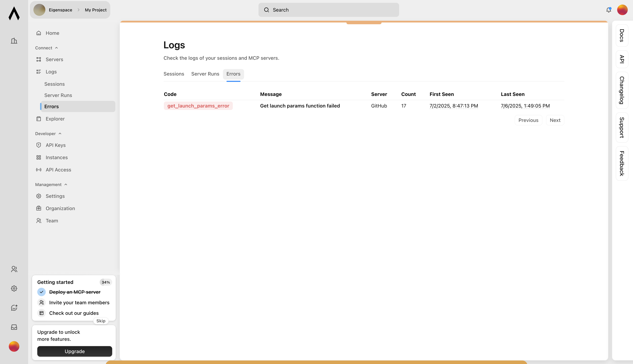Open the Explorer panel from the sidebar
This screenshot has width=633, height=364.
55,119
